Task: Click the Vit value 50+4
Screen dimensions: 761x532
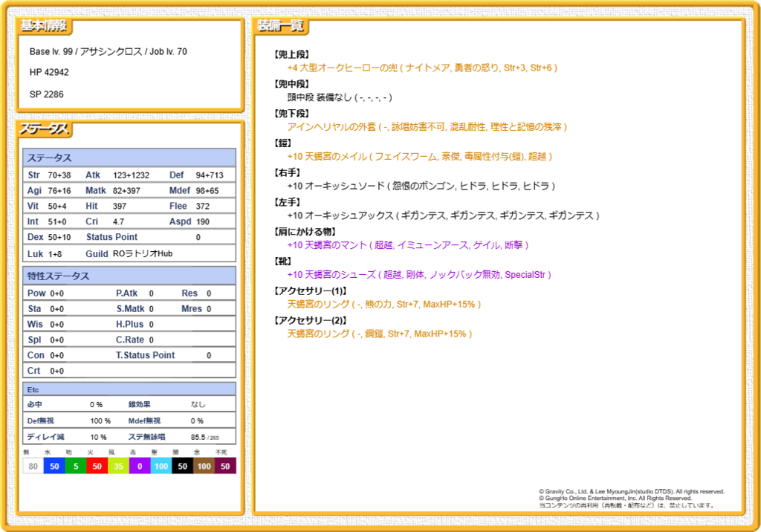Action: (57, 207)
